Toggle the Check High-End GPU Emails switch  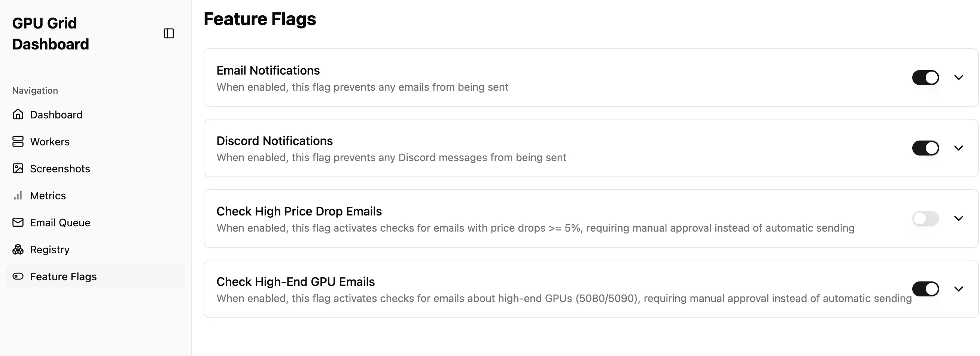[925, 289]
